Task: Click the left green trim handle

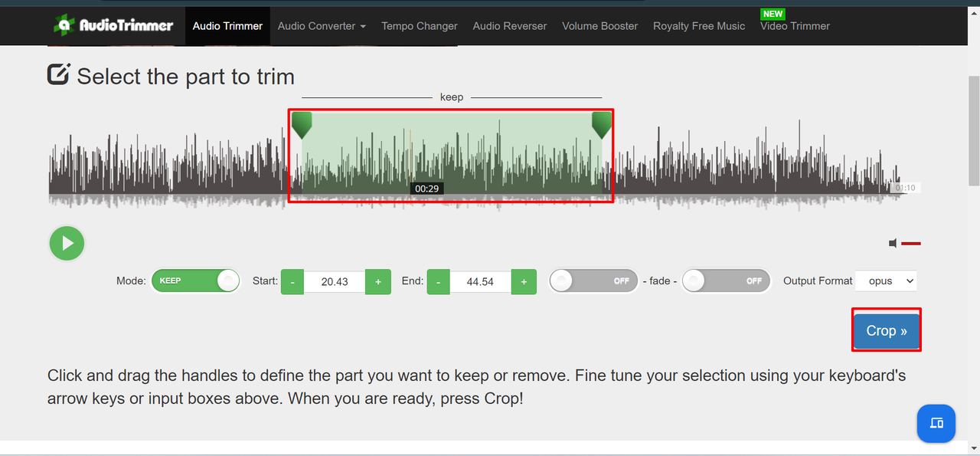Action: (x=302, y=124)
